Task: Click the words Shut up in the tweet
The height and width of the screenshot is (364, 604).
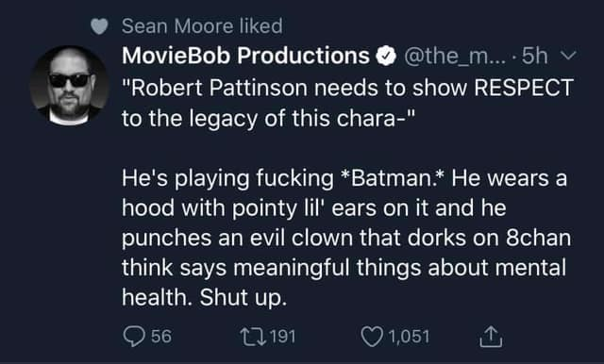Action: point(243,298)
